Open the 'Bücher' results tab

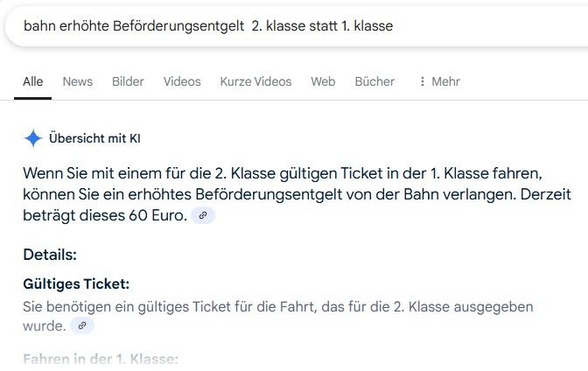pos(374,81)
